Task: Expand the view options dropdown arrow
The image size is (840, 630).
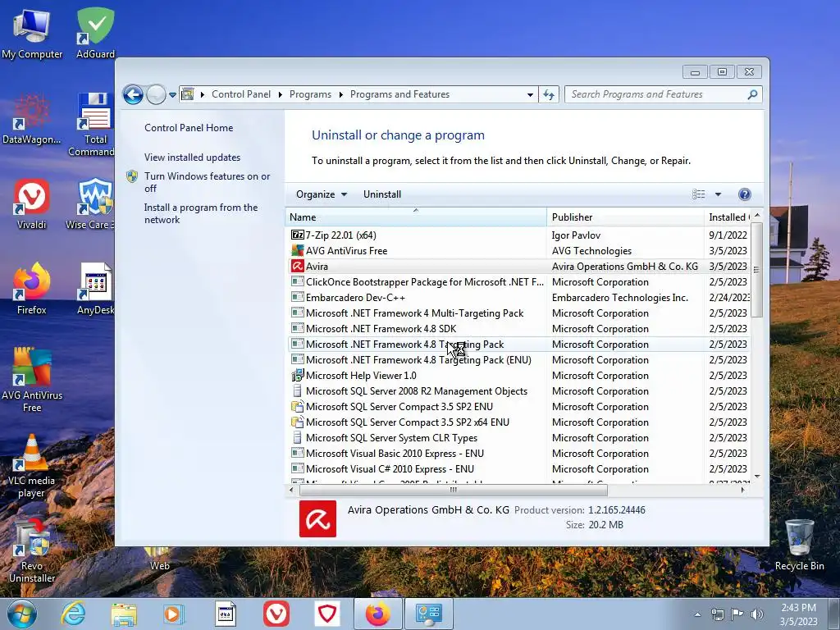Action: pyautogui.click(x=718, y=194)
